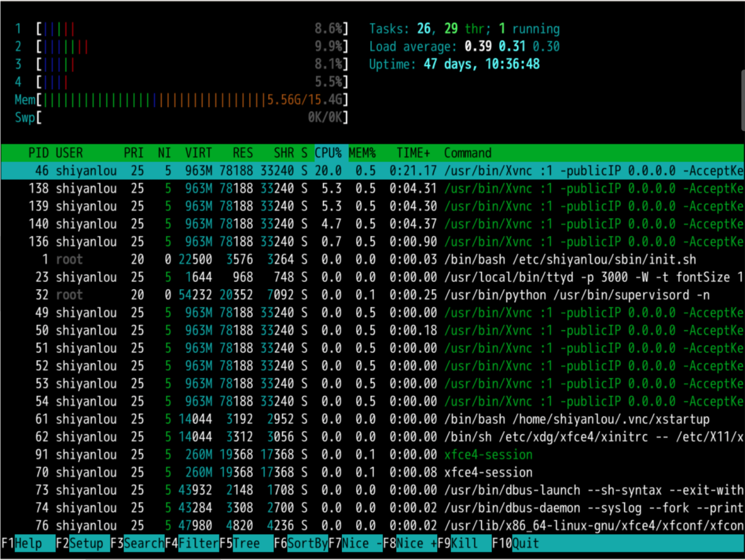The height and width of the screenshot is (560, 745).
Task: Select process row with PID 139
Action: point(372,206)
